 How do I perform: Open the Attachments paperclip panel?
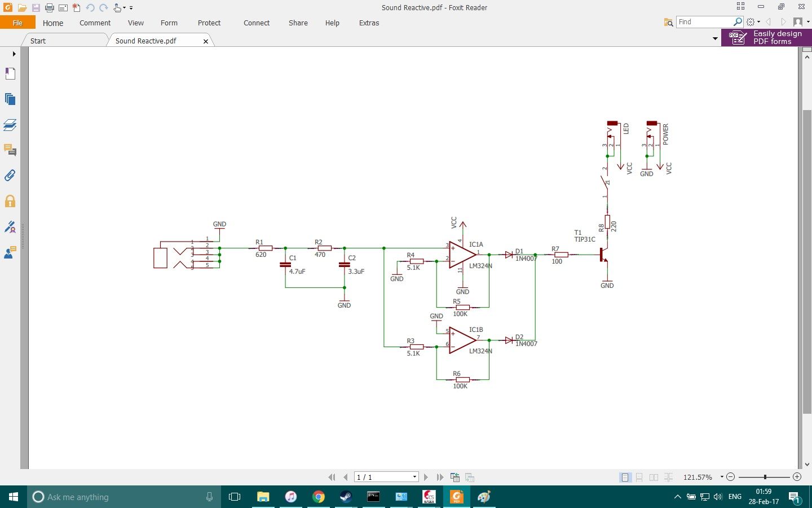pyautogui.click(x=10, y=176)
